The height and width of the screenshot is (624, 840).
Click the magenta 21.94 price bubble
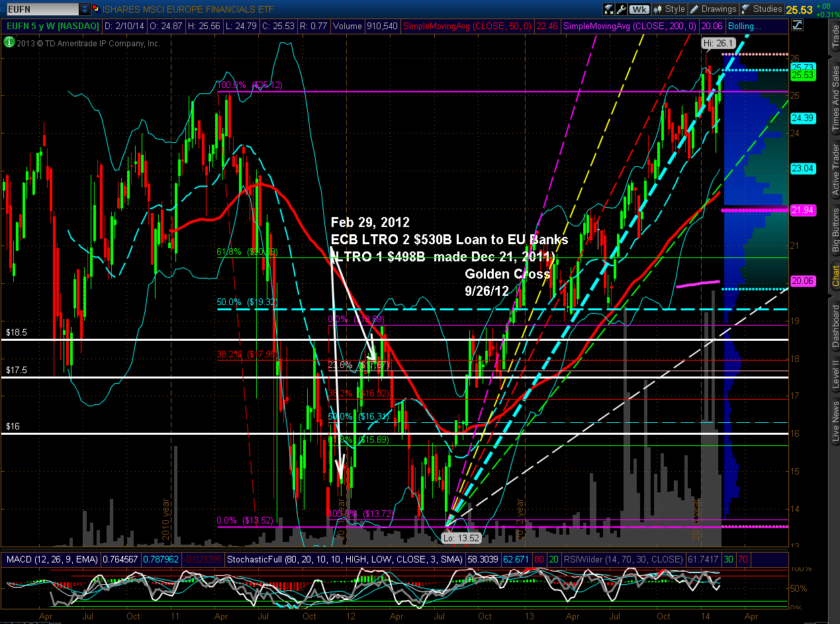802,210
